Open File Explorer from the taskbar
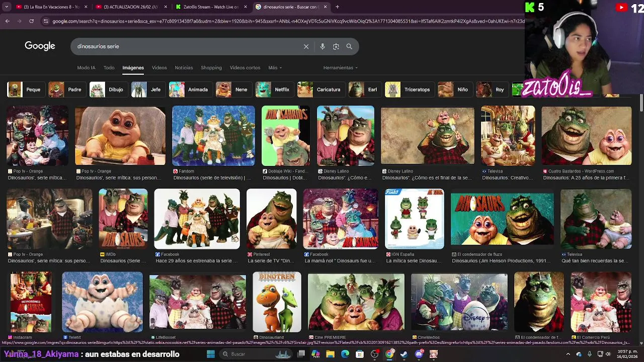644x362 pixels. tap(330, 354)
